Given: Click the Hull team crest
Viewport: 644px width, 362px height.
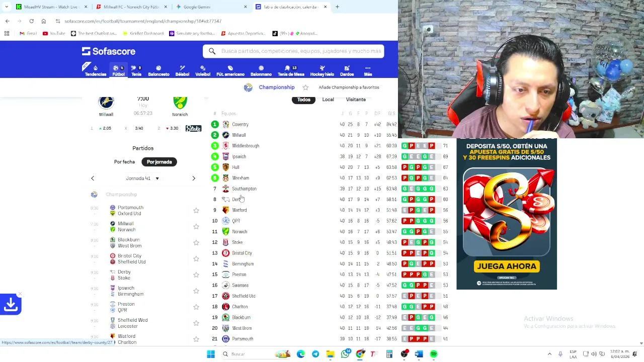Looking at the screenshot, I should pyautogui.click(x=226, y=167).
